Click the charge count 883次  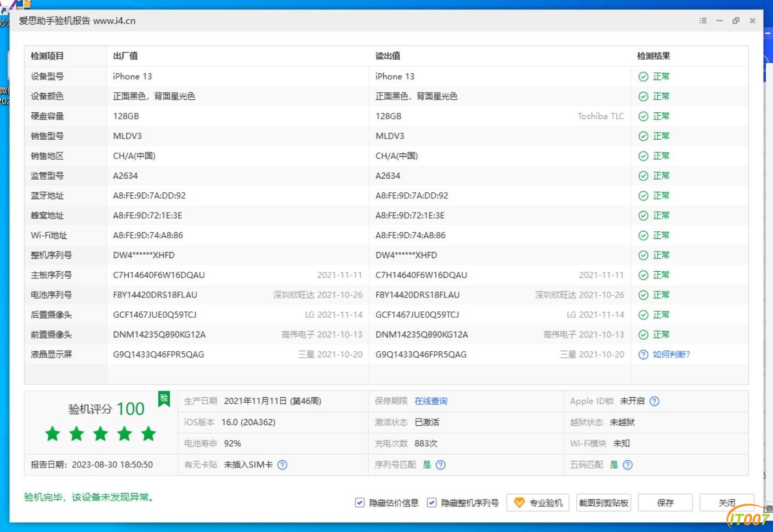426,443
